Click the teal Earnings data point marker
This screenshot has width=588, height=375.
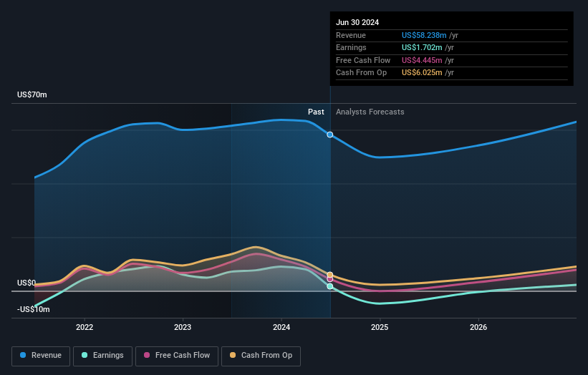330,286
